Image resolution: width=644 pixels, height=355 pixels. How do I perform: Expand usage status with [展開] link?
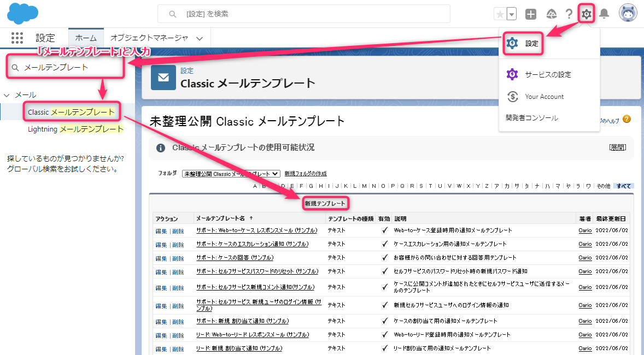click(618, 147)
